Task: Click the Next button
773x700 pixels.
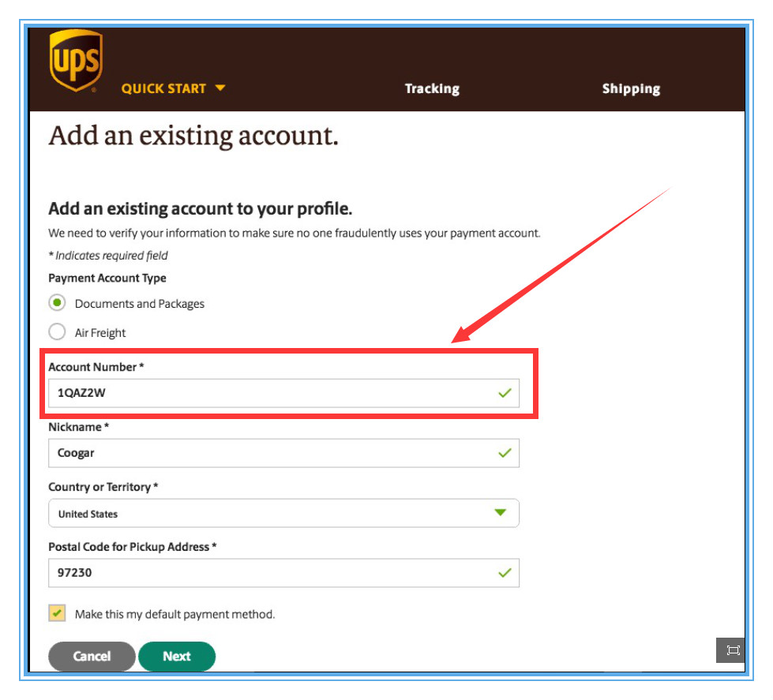Action: point(177,656)
